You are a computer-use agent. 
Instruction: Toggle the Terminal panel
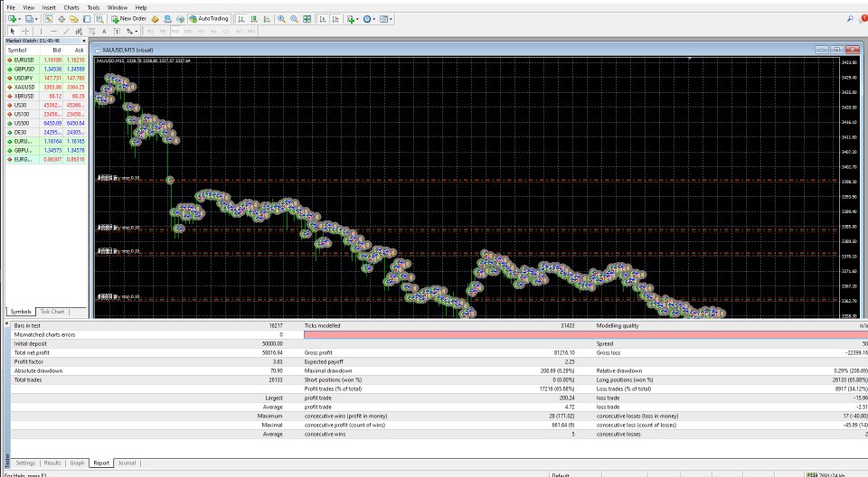87,19
